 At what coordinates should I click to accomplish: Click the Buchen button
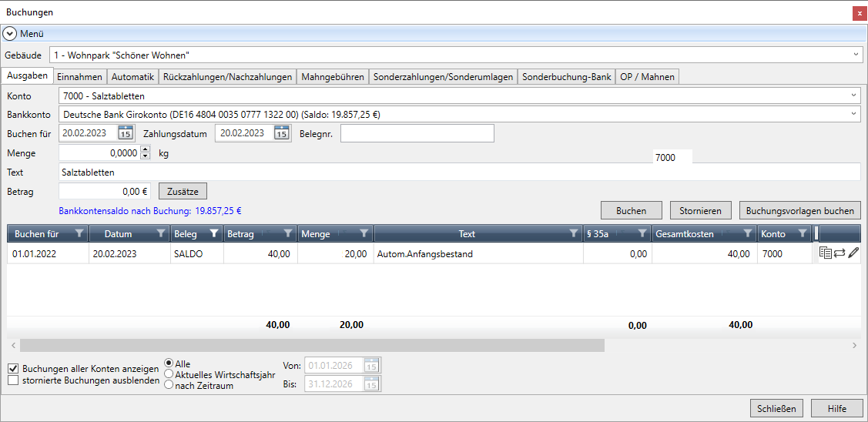632,210
